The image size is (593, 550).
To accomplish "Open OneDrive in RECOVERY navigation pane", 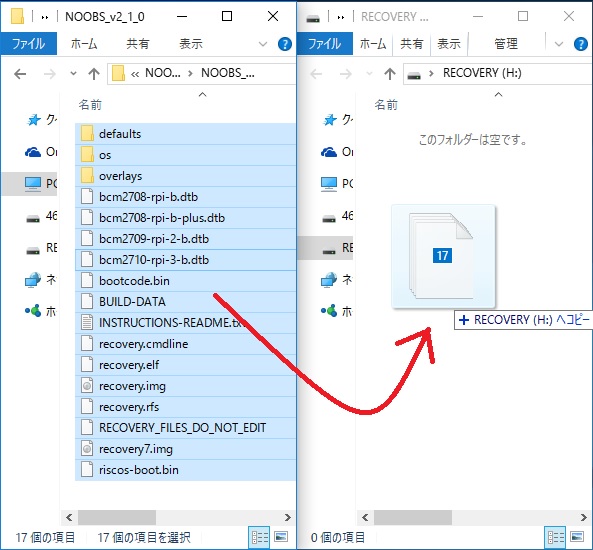I will tap(338, 152).
